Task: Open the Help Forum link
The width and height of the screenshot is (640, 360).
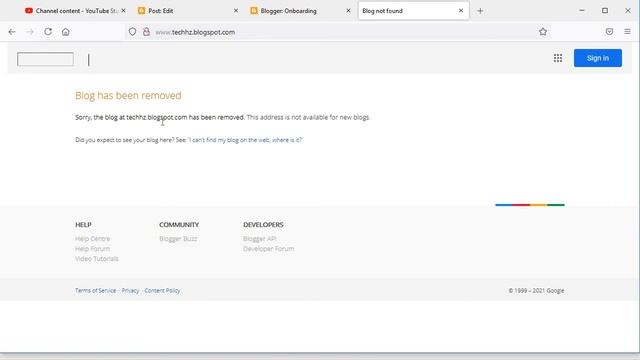Action: click(92, 249)
